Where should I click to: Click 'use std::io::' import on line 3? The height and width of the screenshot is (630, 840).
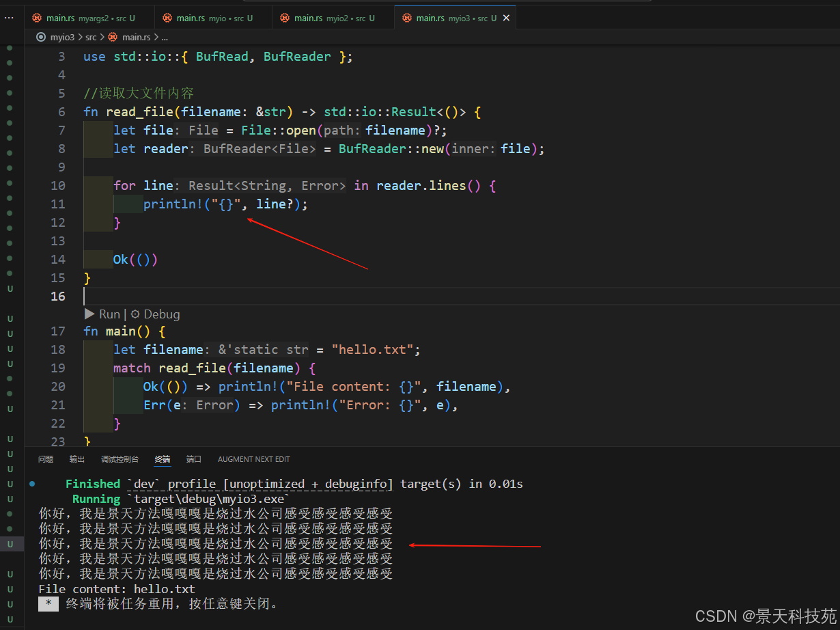pos(132,57)
